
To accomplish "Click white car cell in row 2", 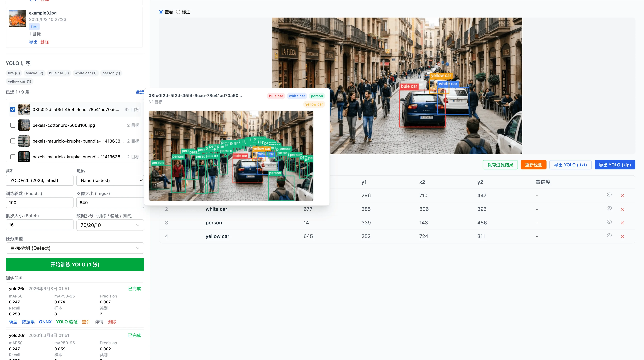I will point(216,209).
